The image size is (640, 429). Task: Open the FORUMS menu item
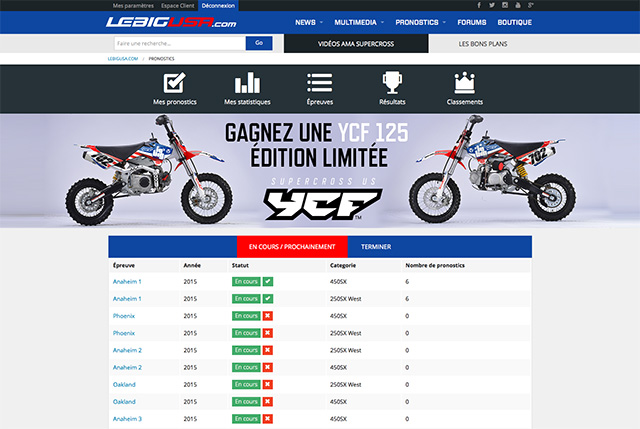(x=471, y=22)
